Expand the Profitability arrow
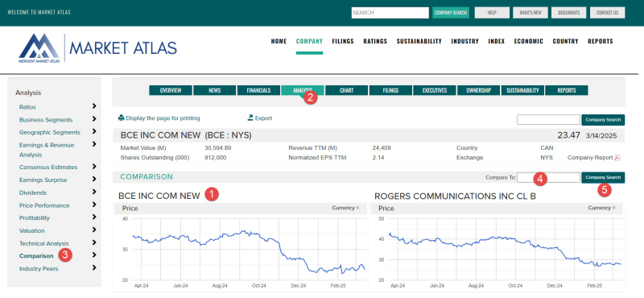 point(94,217)
